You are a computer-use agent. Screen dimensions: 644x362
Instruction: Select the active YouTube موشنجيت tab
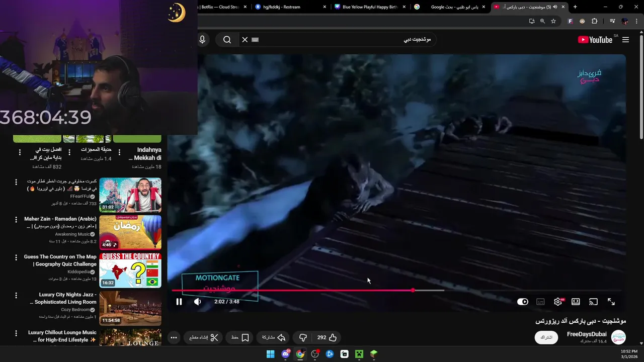point(528,7)
